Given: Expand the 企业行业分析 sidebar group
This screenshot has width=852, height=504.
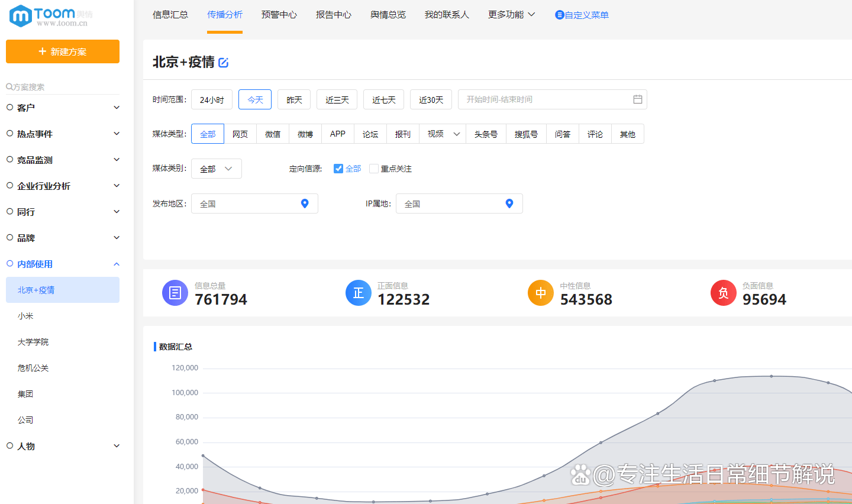Looking at the screenshot, I should pos(117,186).
